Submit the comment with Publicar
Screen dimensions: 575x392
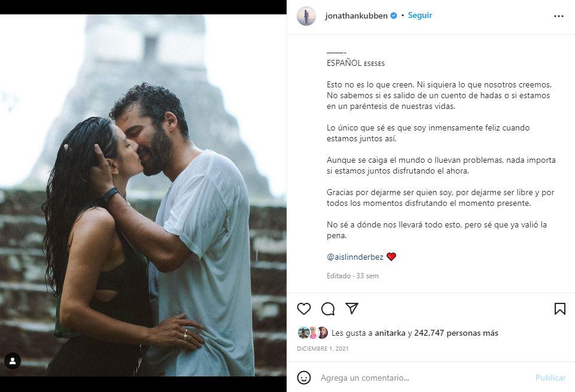tap(550, 378)
